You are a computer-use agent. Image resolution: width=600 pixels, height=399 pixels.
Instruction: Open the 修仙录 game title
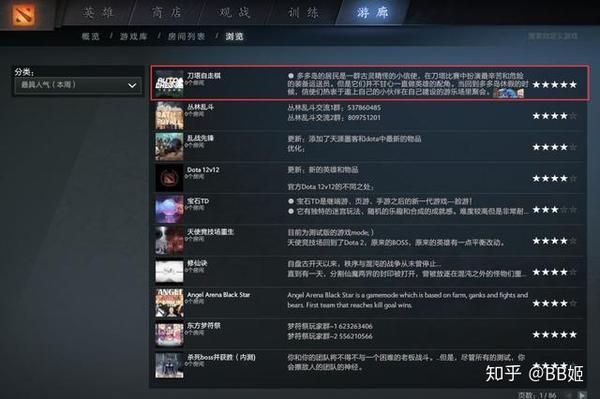197,263
